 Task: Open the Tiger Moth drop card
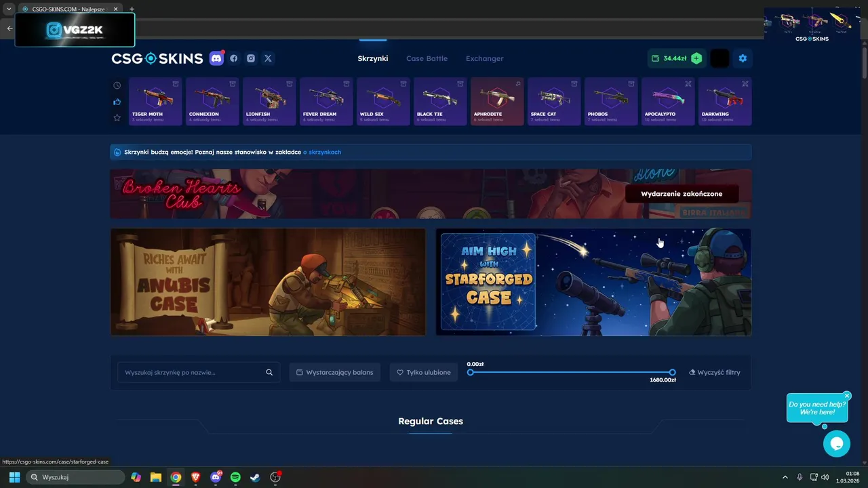(x=155, y=102)
